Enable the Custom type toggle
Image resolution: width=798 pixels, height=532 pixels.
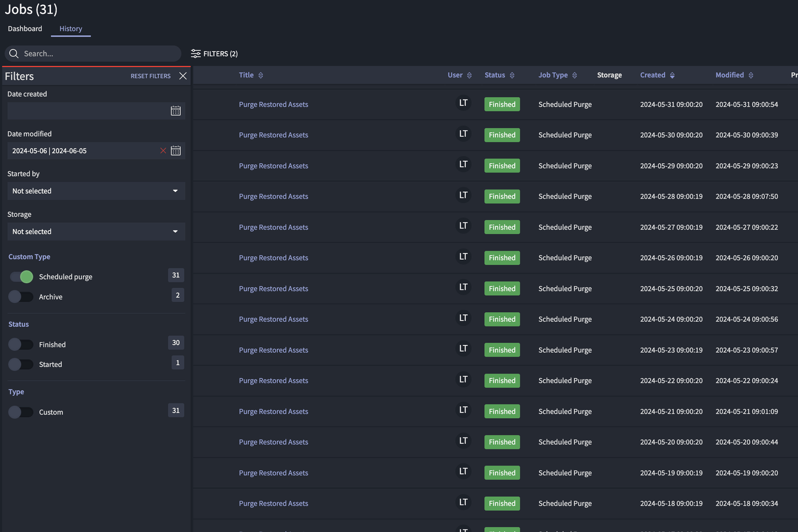21,412
